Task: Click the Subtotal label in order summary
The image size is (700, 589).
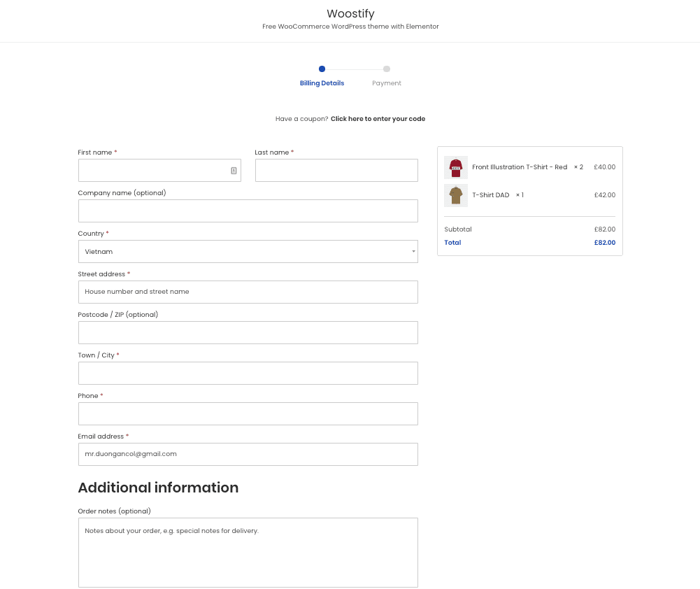Action: (457, 229)
